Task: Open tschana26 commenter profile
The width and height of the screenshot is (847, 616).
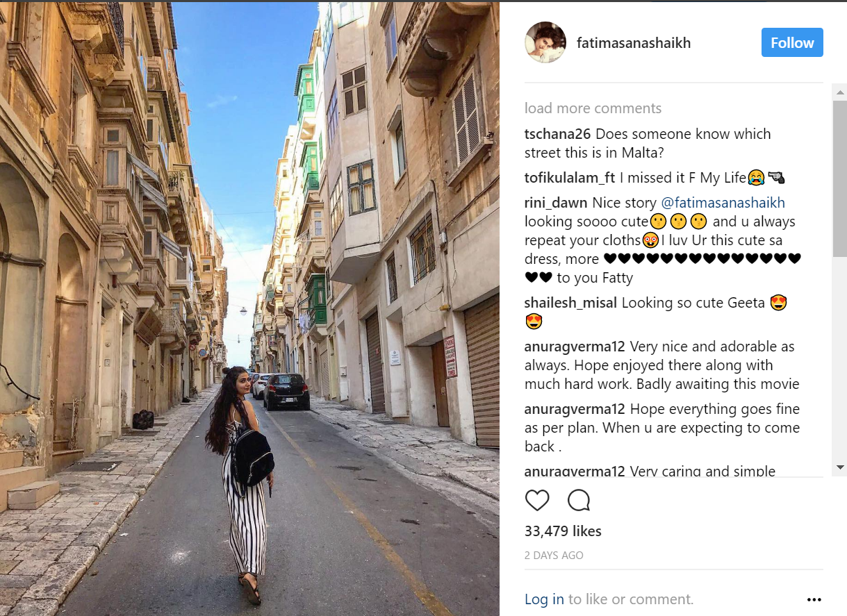Action: [558, 134]
